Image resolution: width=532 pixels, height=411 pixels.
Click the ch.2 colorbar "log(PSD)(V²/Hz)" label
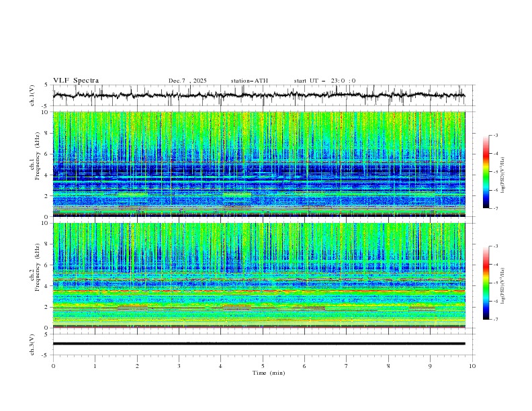(x=503, y=285)
